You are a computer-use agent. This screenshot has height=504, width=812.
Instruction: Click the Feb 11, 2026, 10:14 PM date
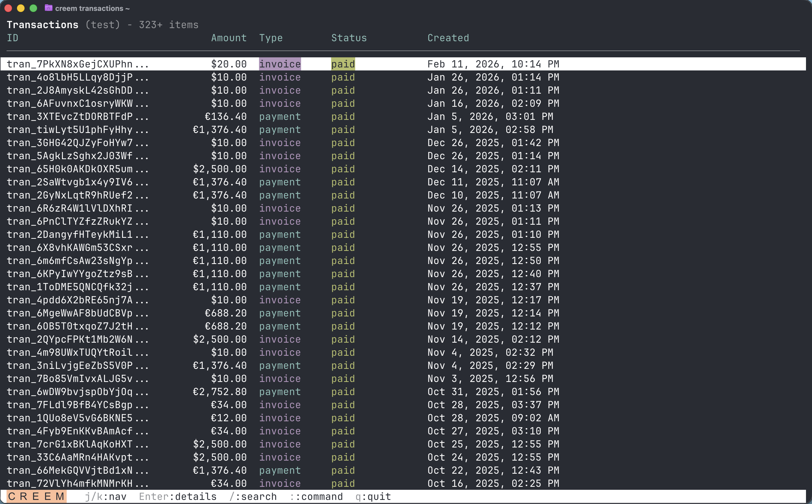tap(493, 64)
